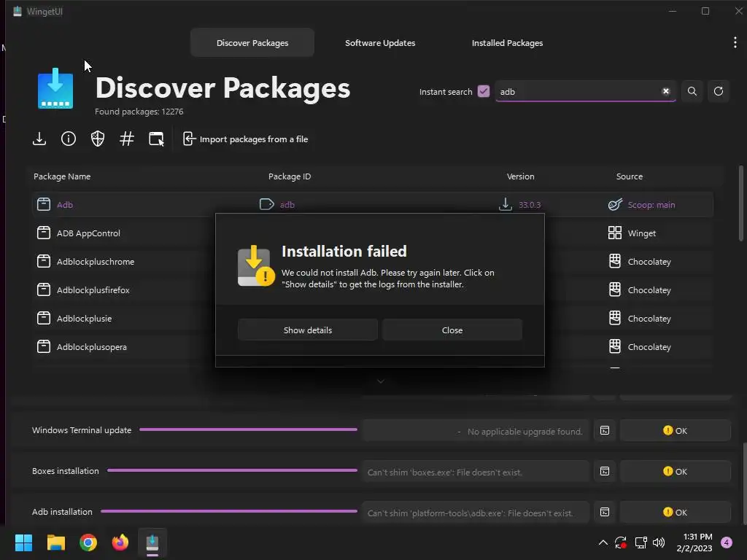Click OK for Adb installation
This screenshot has width=747, height=560.
tap(675, 513)
